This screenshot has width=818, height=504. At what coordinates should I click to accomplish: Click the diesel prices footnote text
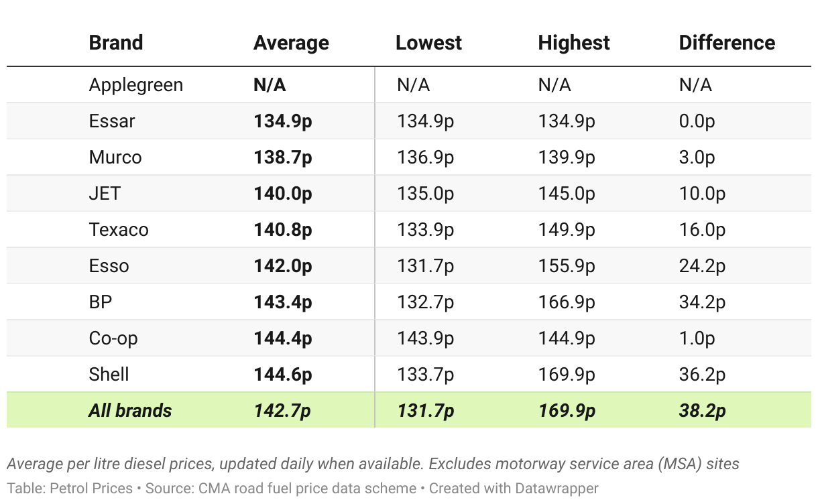click(373, 464)
